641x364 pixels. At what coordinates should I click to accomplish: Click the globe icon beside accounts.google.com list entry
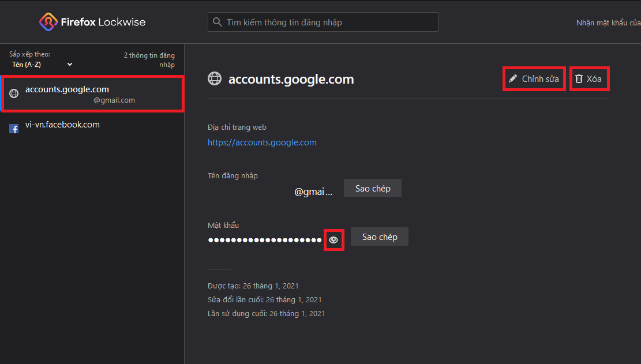point(14,93)
